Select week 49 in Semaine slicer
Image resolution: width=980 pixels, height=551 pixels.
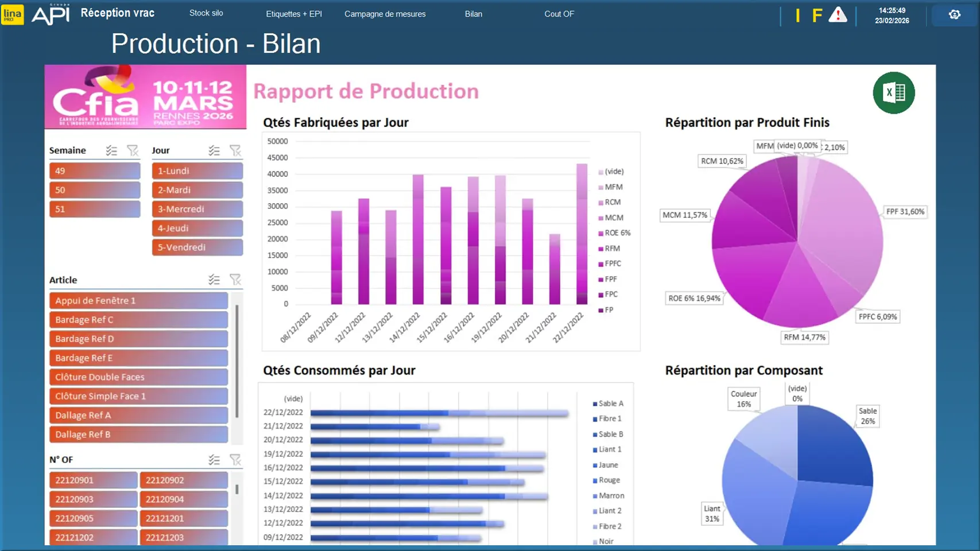click(95, 171)
